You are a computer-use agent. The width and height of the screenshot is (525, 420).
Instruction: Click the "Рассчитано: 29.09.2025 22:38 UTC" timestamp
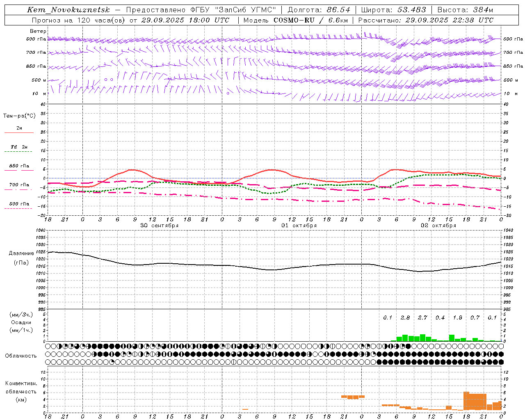(426, 20)
